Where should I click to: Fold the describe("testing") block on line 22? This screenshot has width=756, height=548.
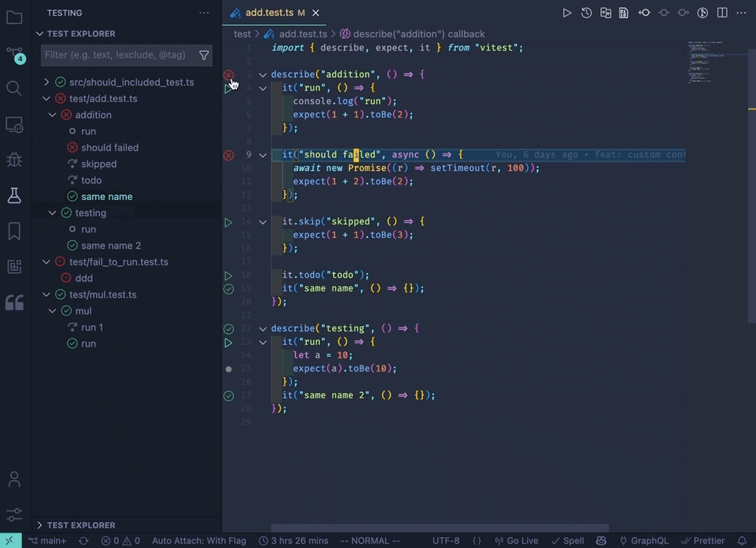[263, 328]
